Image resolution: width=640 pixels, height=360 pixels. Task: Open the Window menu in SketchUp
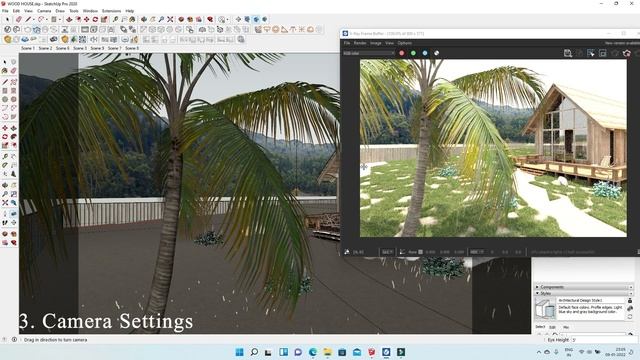point(90,11)
